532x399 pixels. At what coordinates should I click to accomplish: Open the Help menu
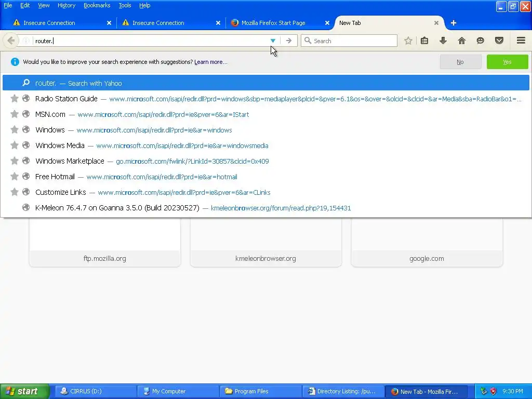click(144, 5)
